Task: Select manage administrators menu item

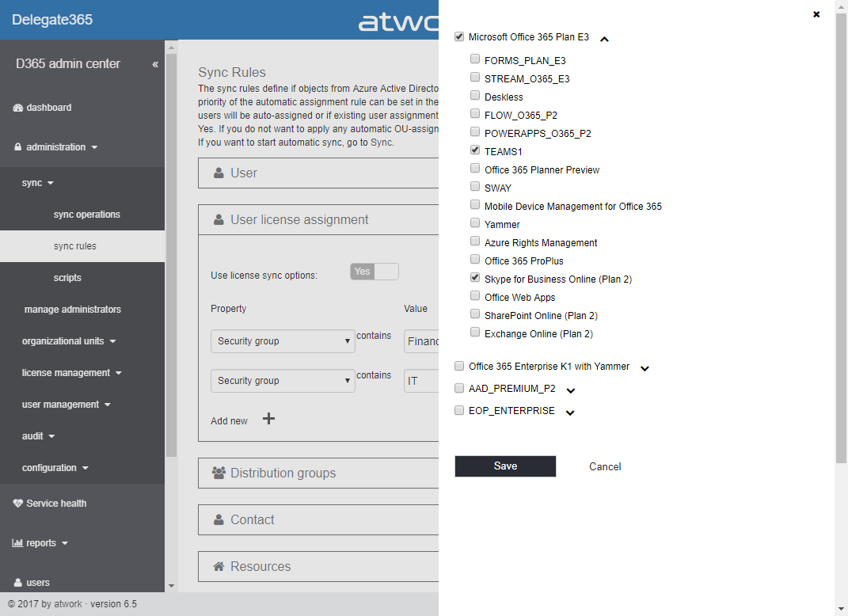Action: [x=73, y=310]
